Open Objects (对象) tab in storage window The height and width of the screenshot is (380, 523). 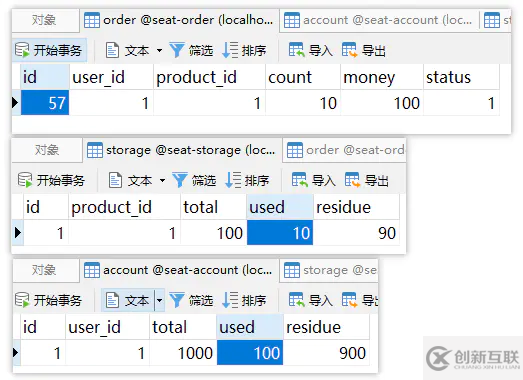click(x=47, y=150)
